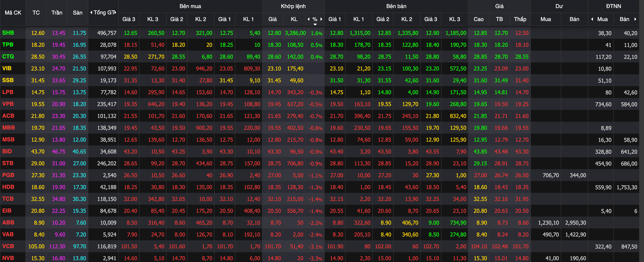Open the ABB ticker symbol
The width and height of the screenshot is (644, 262).
pos(8,222)
